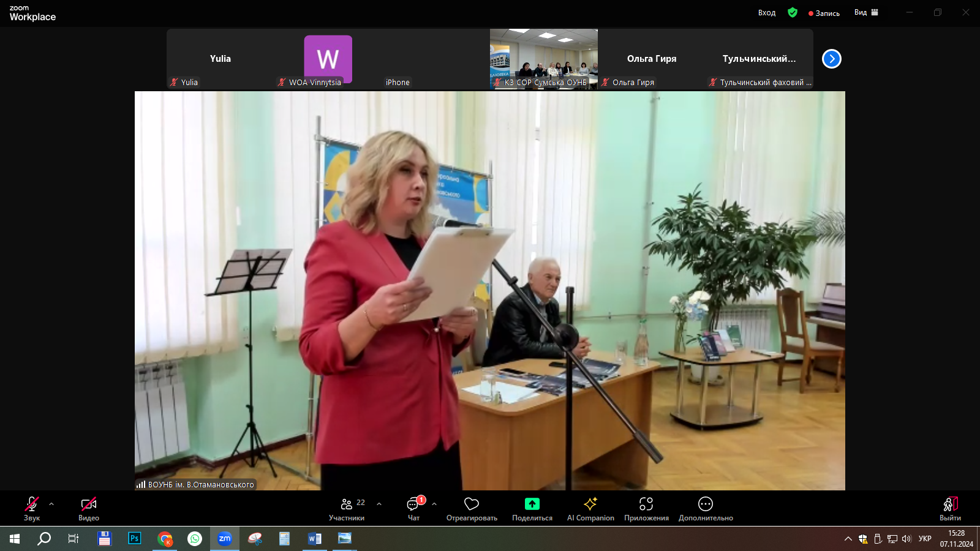Expand the participants options arrow
Screen dimensions: 980x551
379,504
